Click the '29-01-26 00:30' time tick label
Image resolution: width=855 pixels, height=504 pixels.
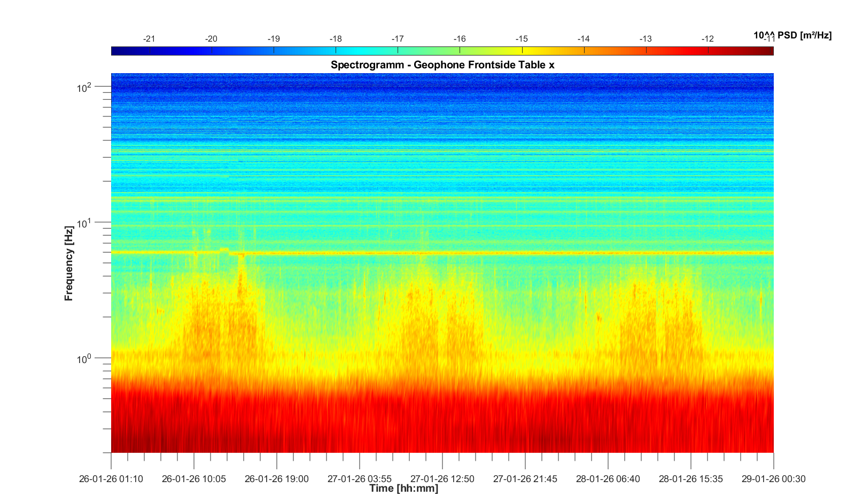pyautogui.click(x=773, y=479)
